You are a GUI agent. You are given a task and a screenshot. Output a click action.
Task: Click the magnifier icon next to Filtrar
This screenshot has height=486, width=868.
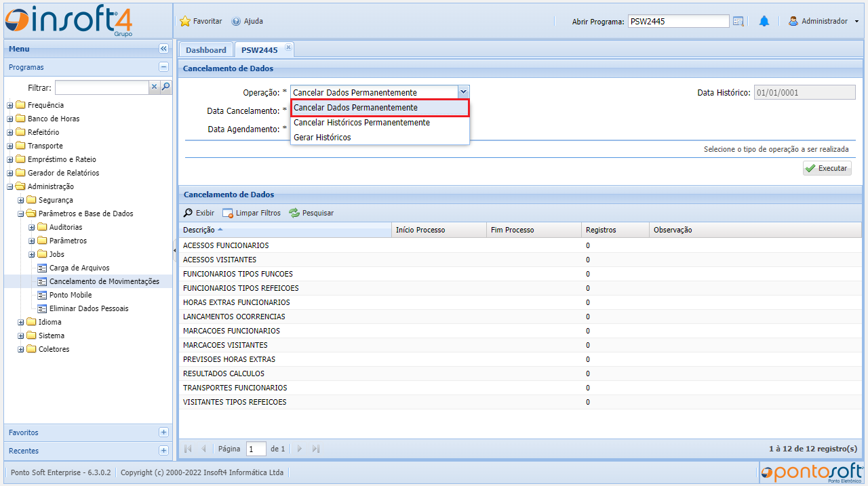(x=165, y=87)
